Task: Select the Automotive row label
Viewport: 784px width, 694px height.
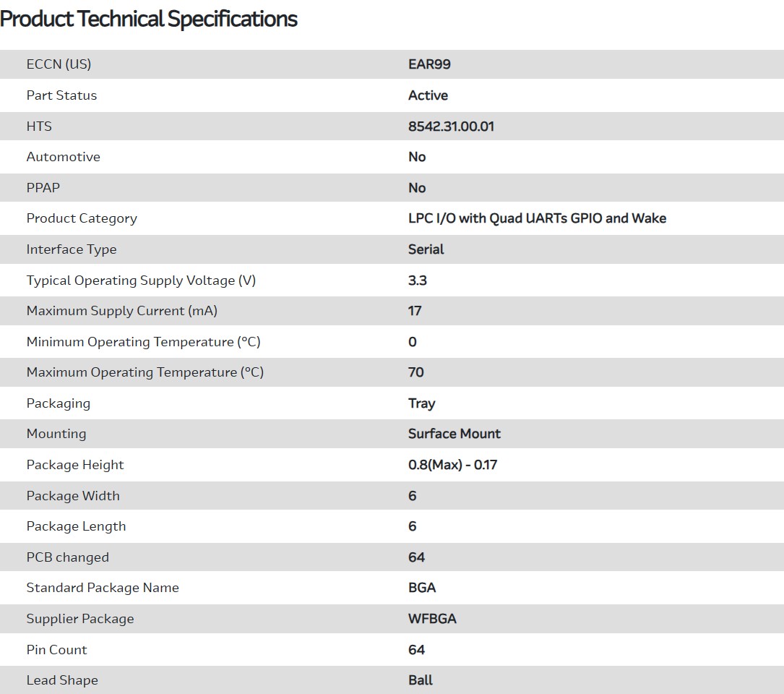Action: click(63, 157)
